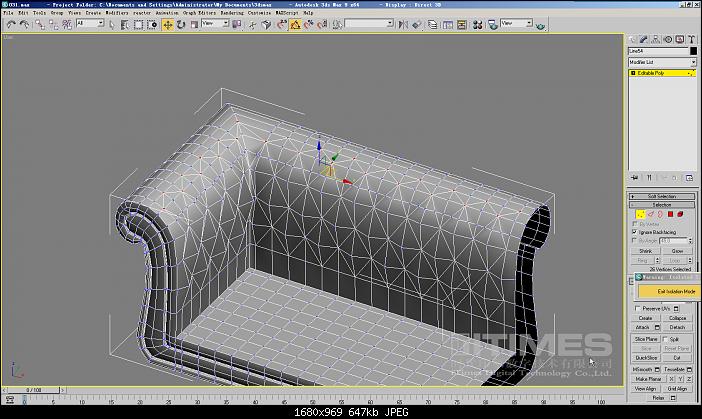Open the Select by Name list icon
702x419 pixels.
point(125,25)
